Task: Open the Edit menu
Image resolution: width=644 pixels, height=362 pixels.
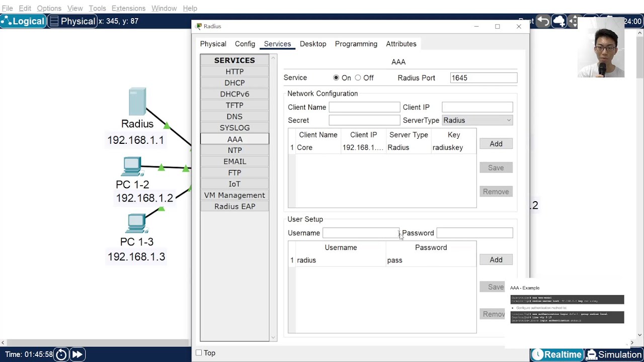Action: [25, 8]
